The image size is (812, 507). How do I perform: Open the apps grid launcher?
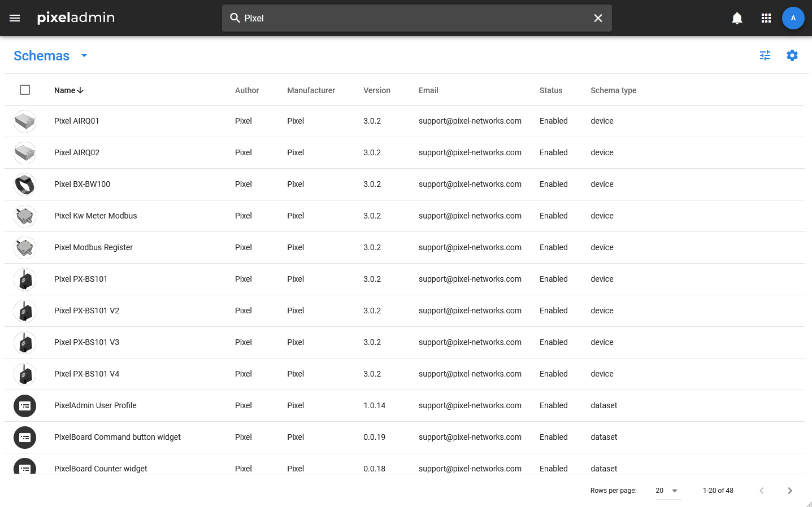(x=766, y=18)
